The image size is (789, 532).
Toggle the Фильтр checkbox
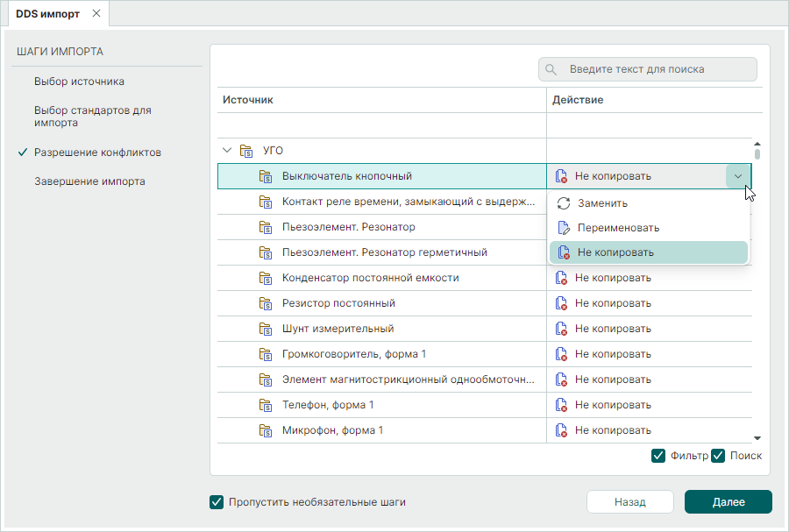pyautogui.click(x=658, y=456)
